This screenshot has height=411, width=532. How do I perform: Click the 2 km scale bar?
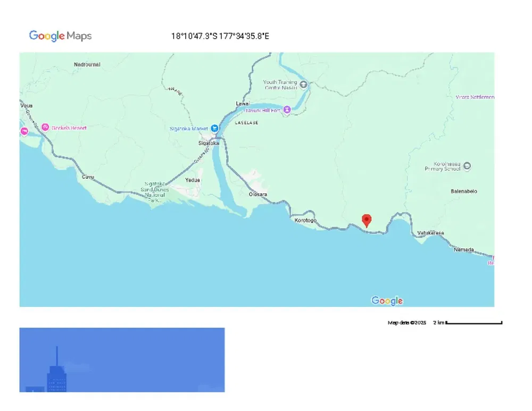click(473, 323)
